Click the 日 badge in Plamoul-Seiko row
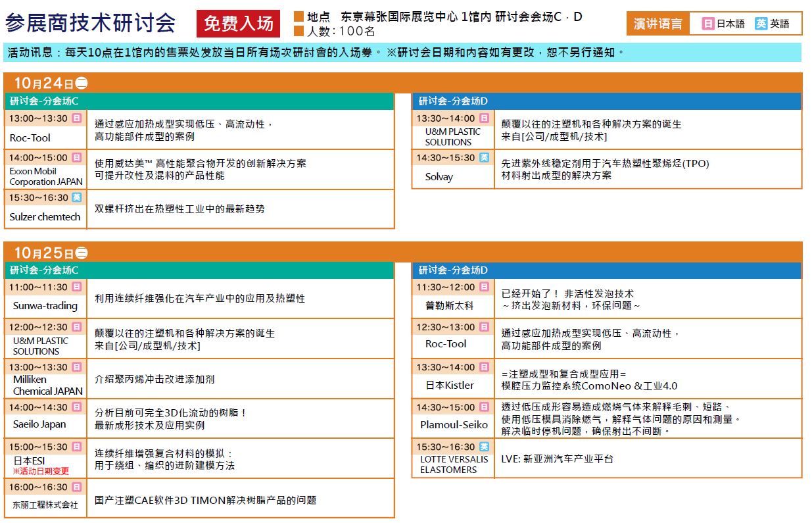The height and width of the screenshot is (523, 812). coord(484,407)
